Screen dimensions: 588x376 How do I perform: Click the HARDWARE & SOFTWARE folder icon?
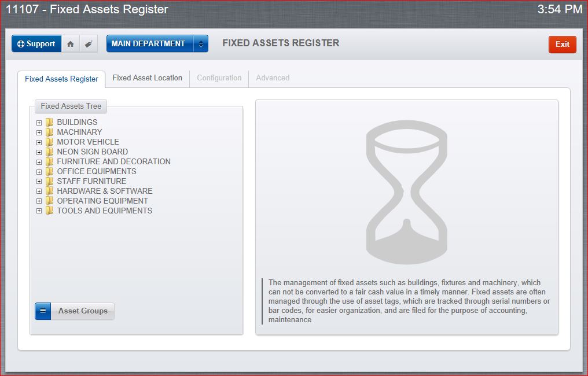pos(50,191)
